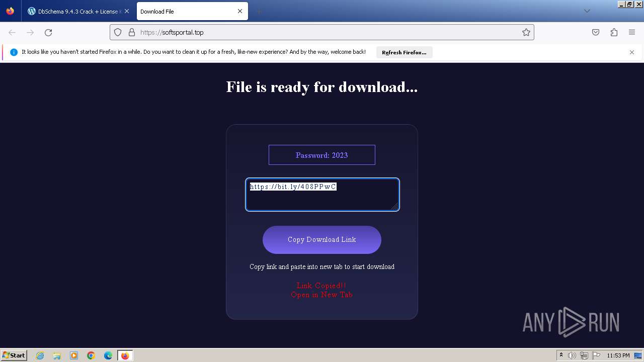Screen dimensions: 644x362
Task: Dismiss the Firefox refresh notification bar
Action: pyautogui.click(x=632, y=52)
